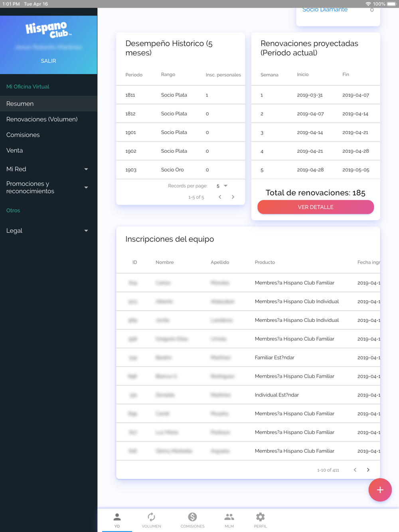Open the Records per page dropdown
The image size is (399, 532).
pos(222,186)
